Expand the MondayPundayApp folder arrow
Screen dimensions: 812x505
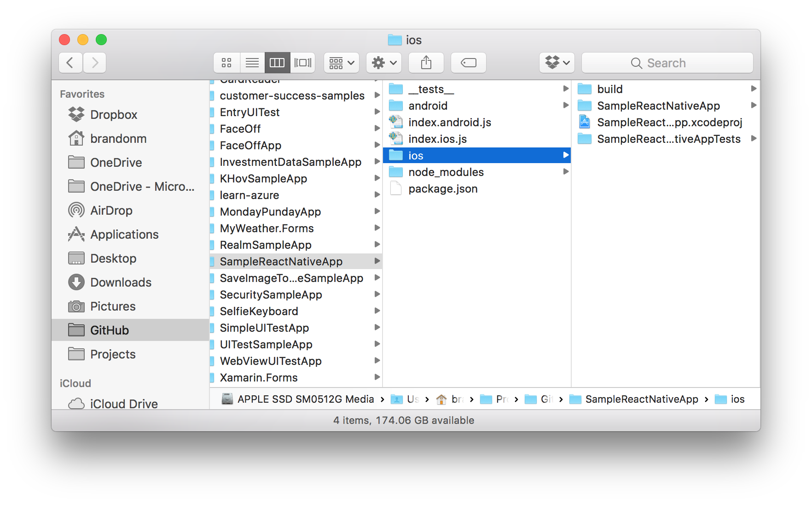(377, 211)
